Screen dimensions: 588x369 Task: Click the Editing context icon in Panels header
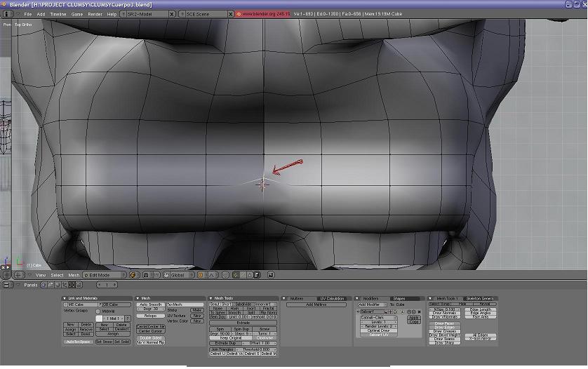(72, 285)
